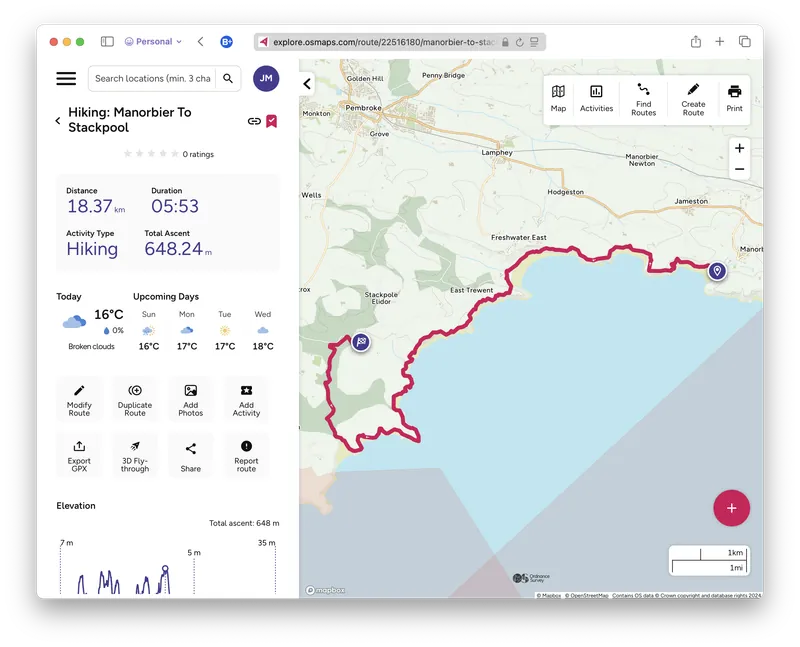The image size is (800, 647).
Task: Click the pink floating action button
Action: [731, 508]
